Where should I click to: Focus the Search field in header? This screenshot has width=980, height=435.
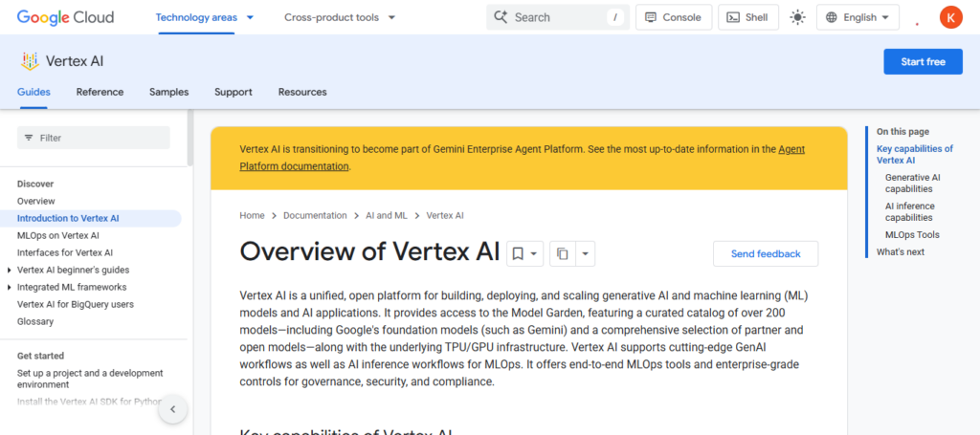(x=558, y=17)
